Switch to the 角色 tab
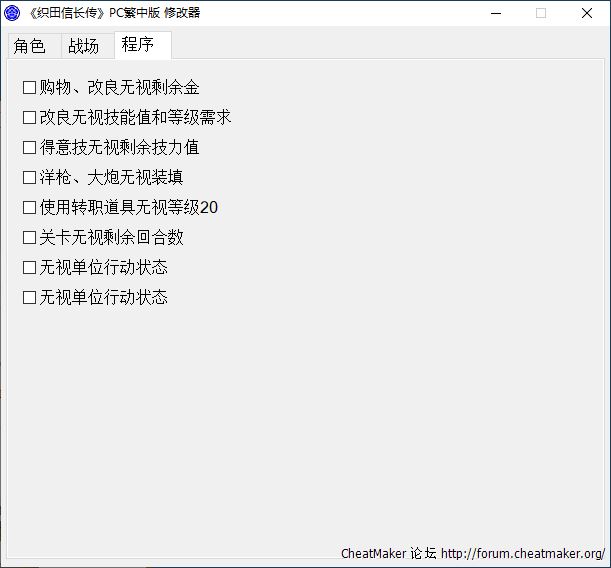The image size is (611, 568). click(x=30, y=46)
